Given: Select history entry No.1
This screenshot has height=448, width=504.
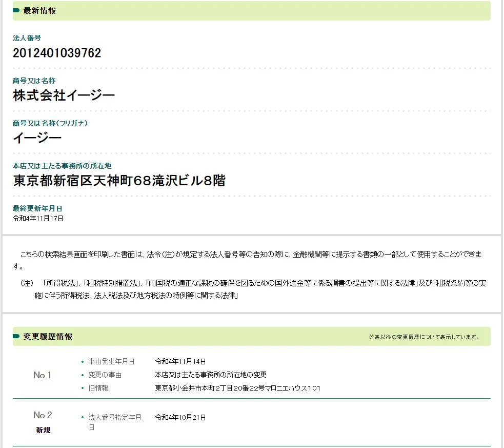Looking at the screenshot, I should pos(43,375).
